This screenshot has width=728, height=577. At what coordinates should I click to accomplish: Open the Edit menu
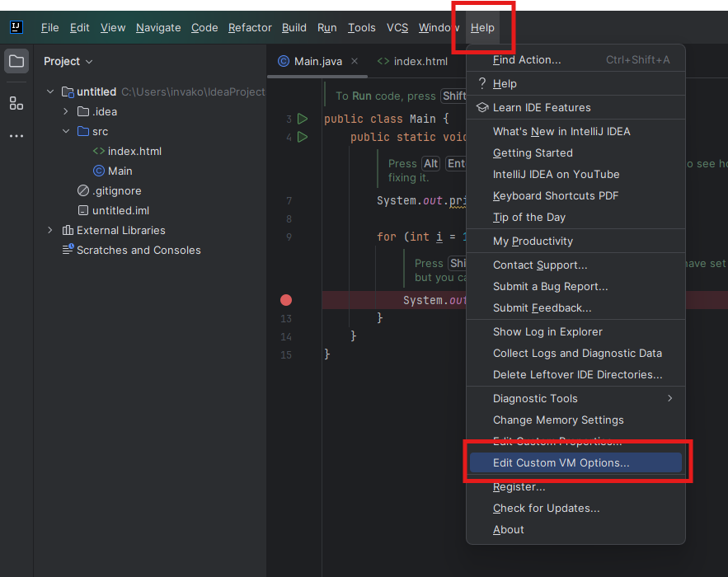79,27
